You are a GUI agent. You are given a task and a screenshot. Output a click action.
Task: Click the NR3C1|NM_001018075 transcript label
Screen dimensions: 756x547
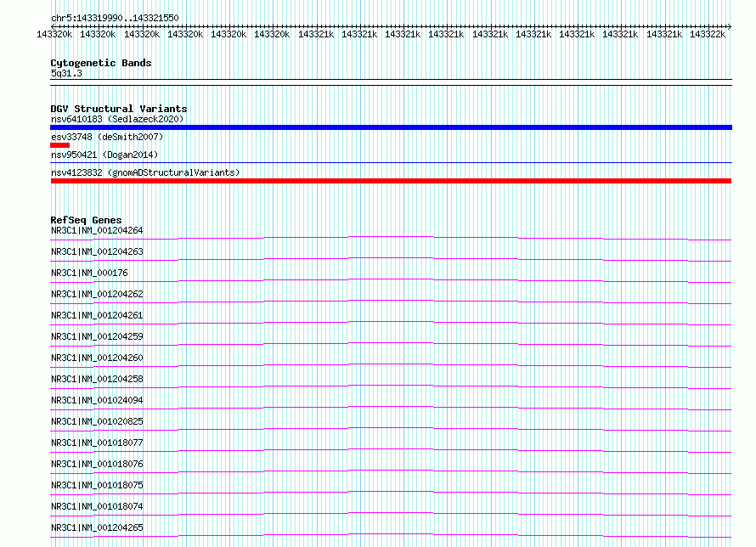97,485
